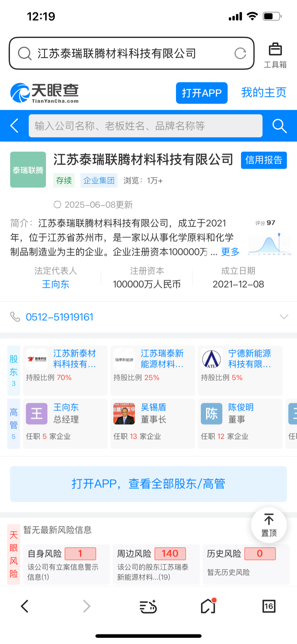
Task: Tap the 江苏瑞泰新能源 shareholder logo
Action: click(x=124, y=359)
